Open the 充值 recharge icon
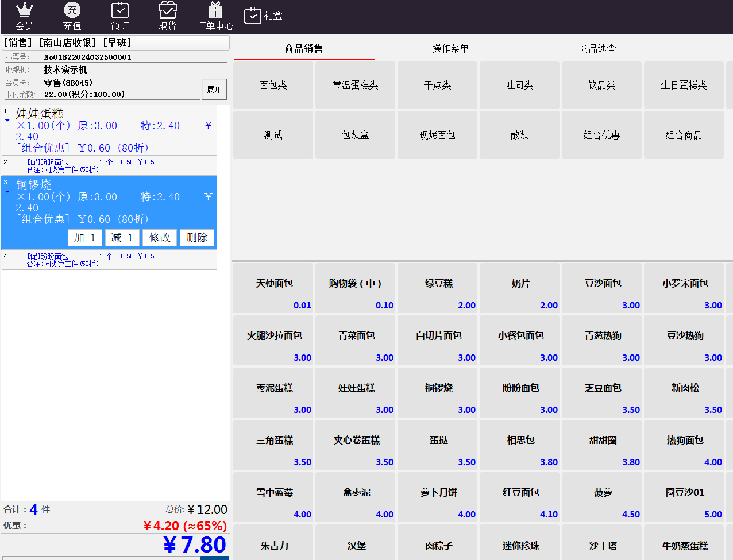Image resolution: width=733 pixels, height=560 pixels. point(72,10)
